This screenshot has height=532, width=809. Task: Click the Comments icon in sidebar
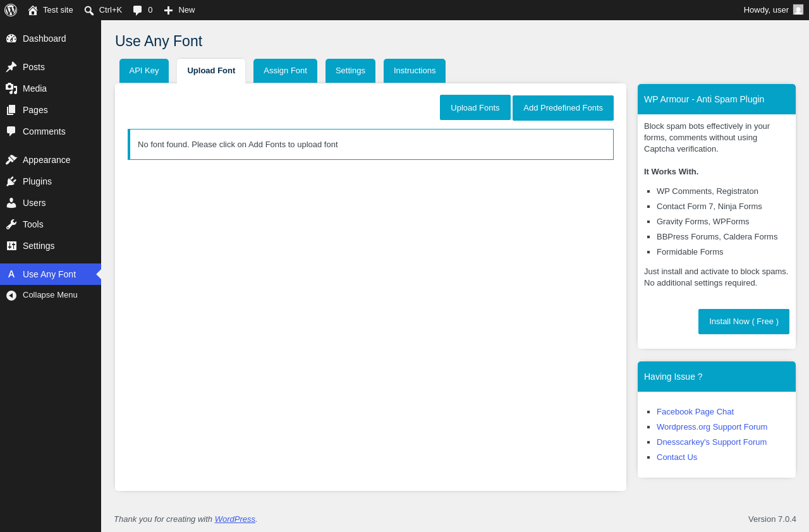point(11,131)
